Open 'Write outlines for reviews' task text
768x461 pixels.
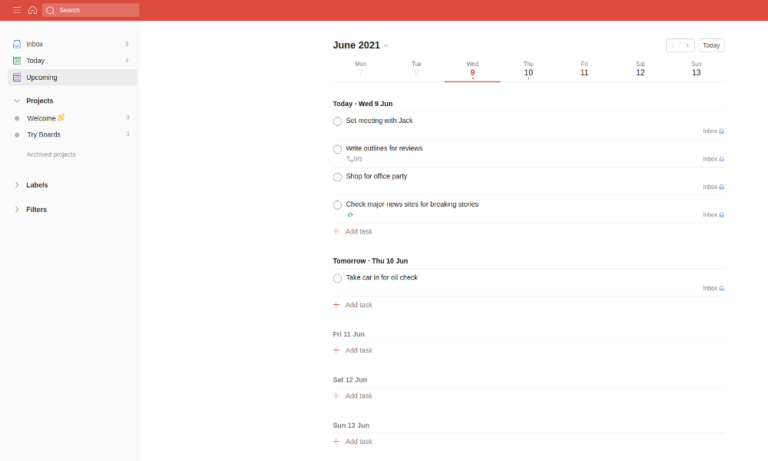tap(384, 148)
